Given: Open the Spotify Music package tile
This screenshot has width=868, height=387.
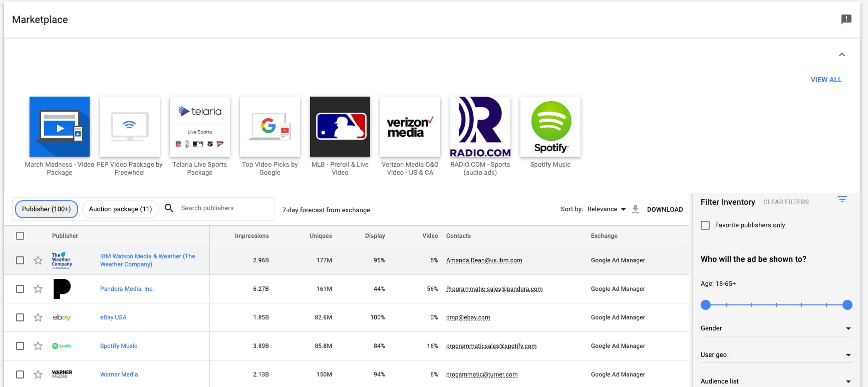Looking at the screenshot, I should click(x=550, y=127).
